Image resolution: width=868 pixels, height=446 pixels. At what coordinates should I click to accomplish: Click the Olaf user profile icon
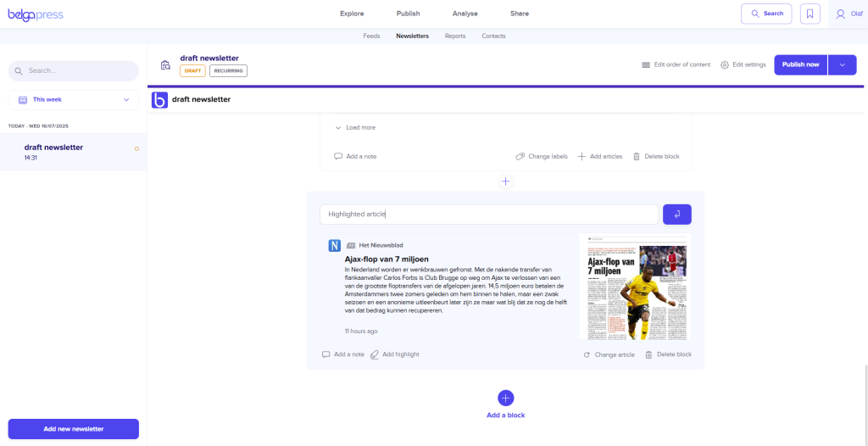point(840,14)
